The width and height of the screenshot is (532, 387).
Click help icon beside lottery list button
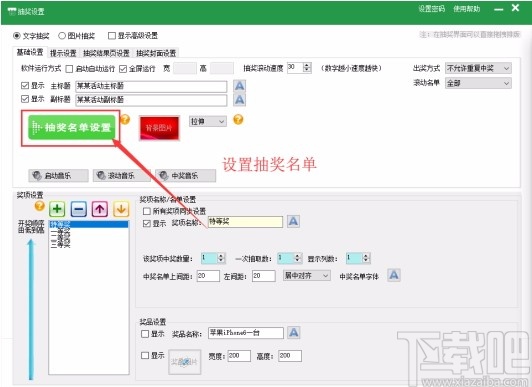[125, 119]
